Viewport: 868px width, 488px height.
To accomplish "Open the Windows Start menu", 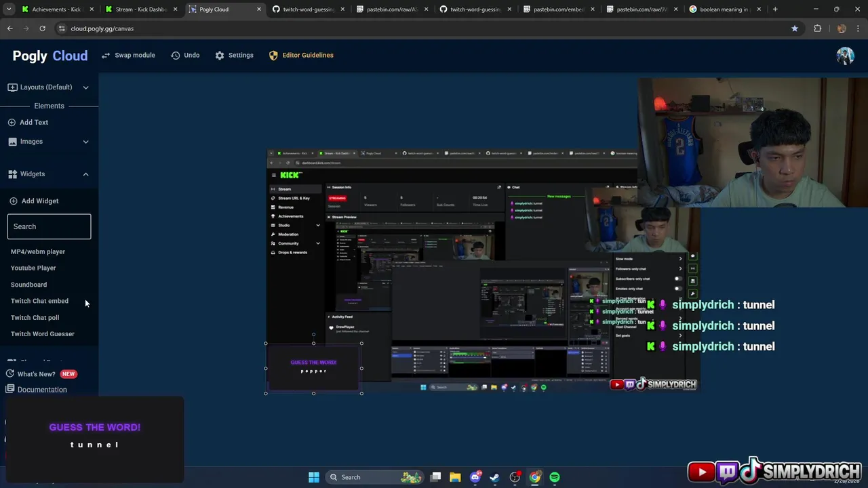I will click(x=313, y=477).
